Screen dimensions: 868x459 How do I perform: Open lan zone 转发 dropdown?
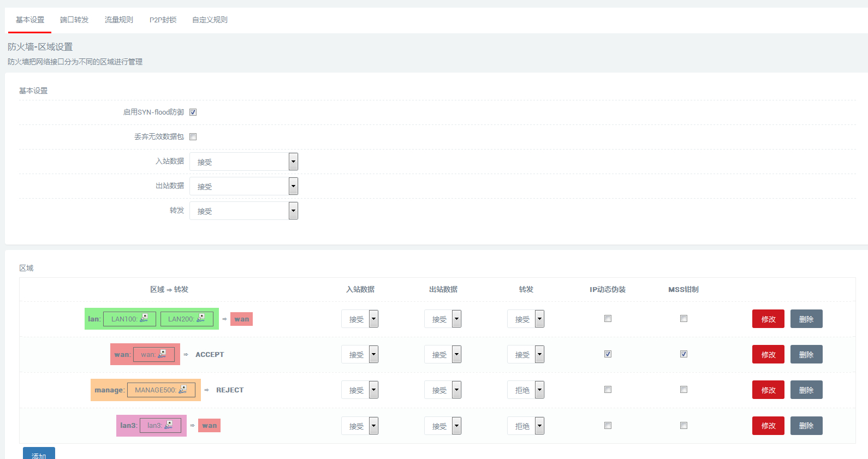[x=526, y=319]
